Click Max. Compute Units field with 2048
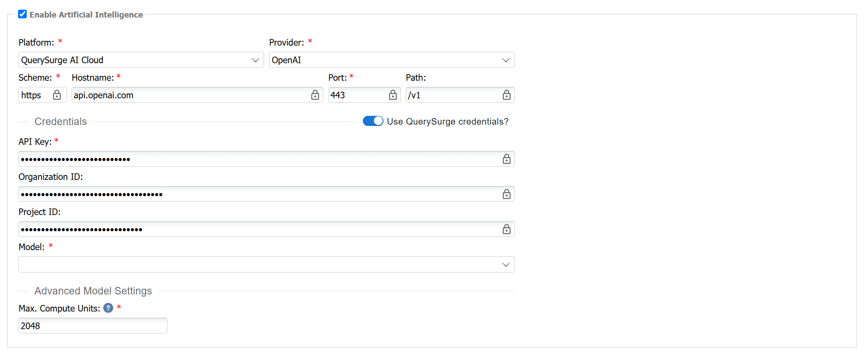868x362 pixels. (x=93, y=326)
